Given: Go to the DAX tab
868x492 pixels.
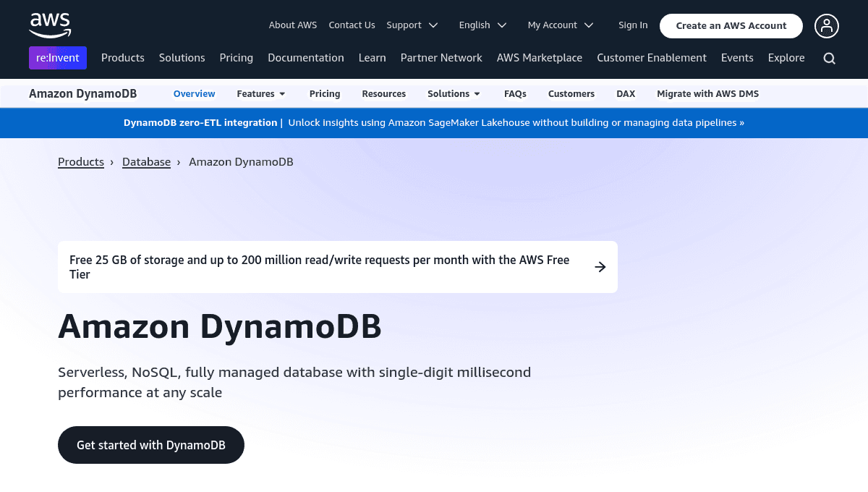Looking at the screenshot, I should pyautogui.click(x=626, y=93).
